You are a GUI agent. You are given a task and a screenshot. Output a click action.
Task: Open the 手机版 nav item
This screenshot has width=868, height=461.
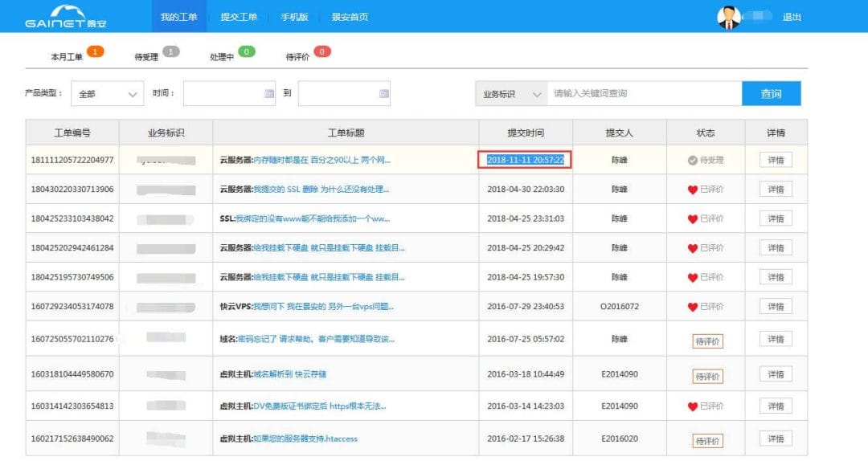294,17
